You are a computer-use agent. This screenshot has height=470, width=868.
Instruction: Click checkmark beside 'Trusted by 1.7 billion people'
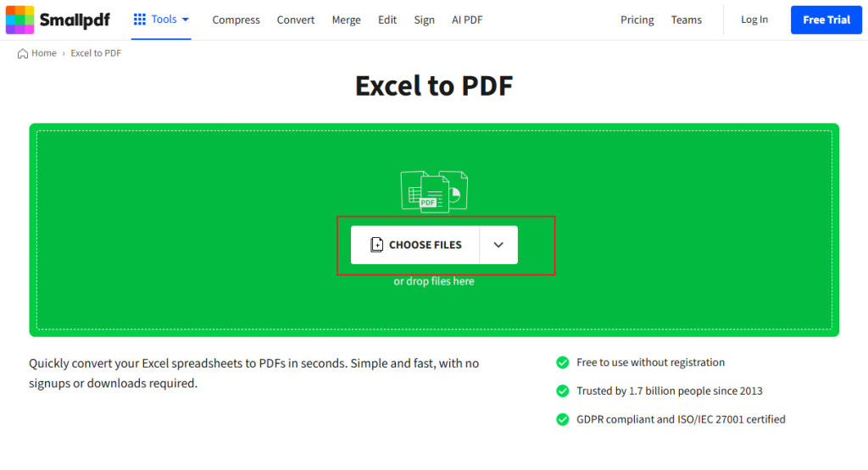pyautogui.click(x=563, y=391)
